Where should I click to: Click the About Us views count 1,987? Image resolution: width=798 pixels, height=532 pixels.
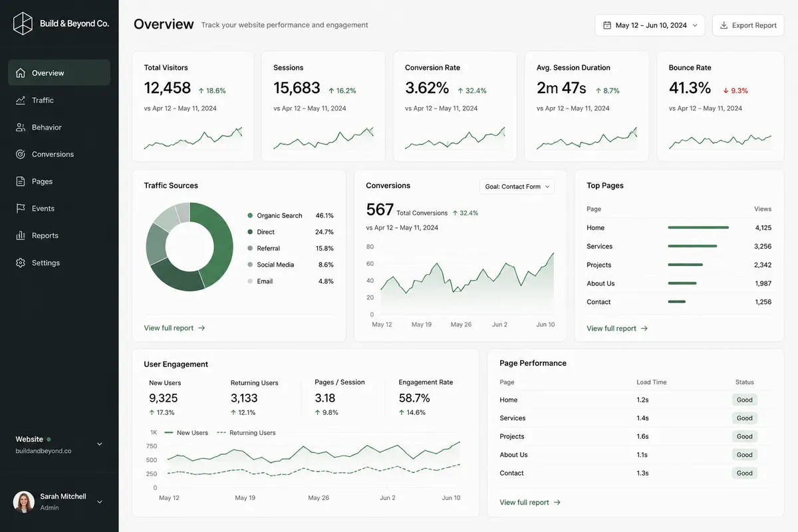pos(763,283)
